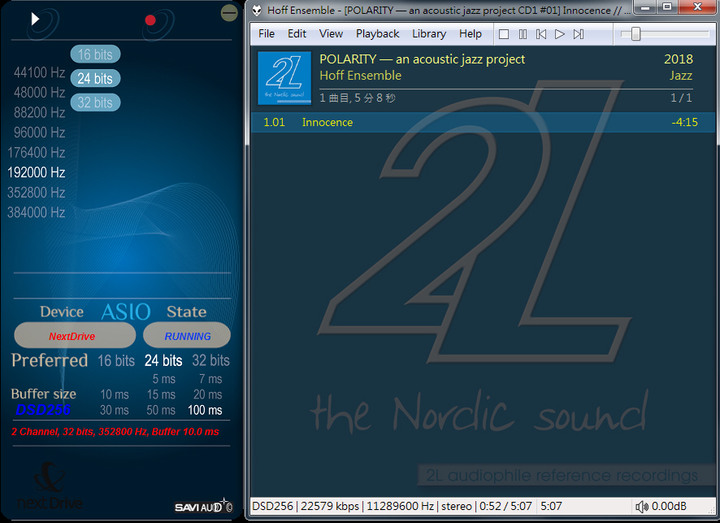Click the NextDrive device button
The image size is (720, 523).
tap(75, 336)
